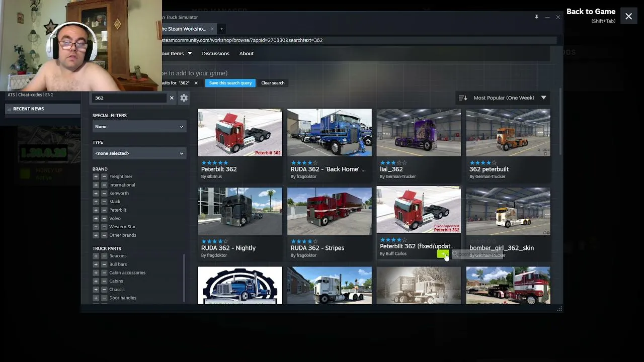Include Cabins truck parts with its plus
The image size is (644, 362).
[x=96, y=281]
